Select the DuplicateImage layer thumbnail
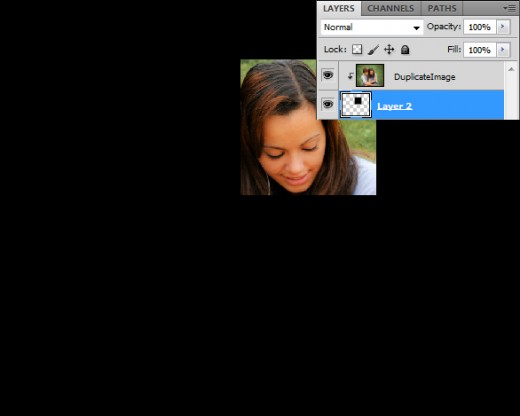The height and width of the screenshot is (416, 520). (x=370, y=75)
